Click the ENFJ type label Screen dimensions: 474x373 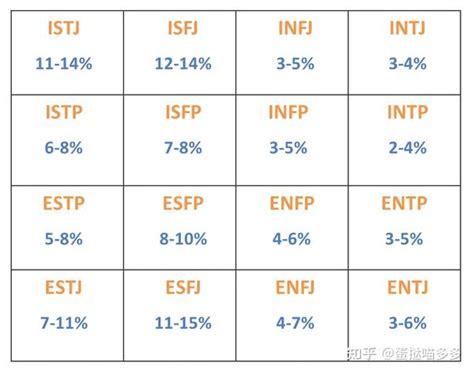(295, 287)
